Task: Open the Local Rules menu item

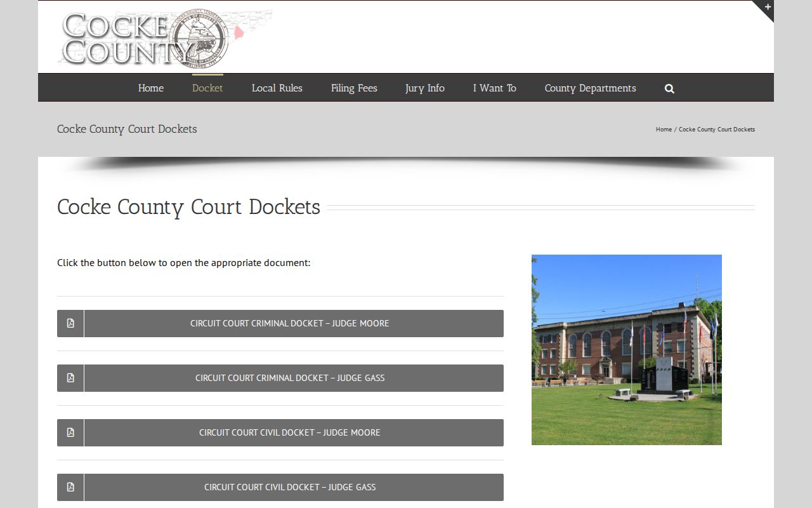Action: pyautogui.click(x=277, y=88)
